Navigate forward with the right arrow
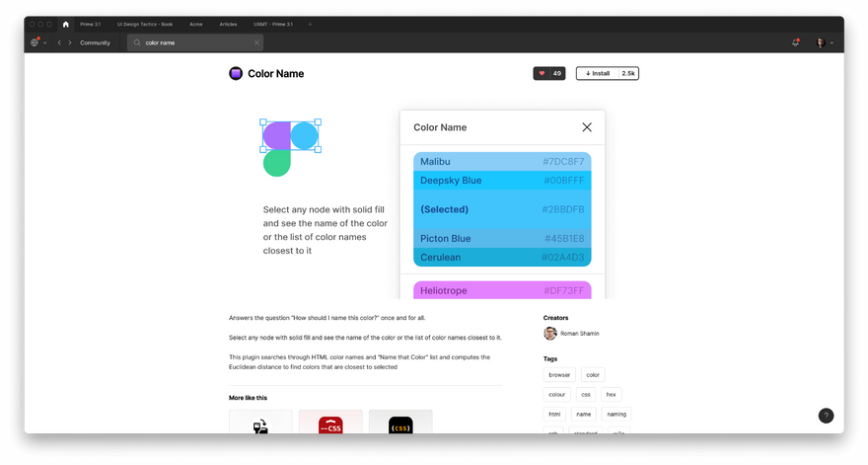The height and width of the screenshot is (465, 868). [x=70, y=42]
